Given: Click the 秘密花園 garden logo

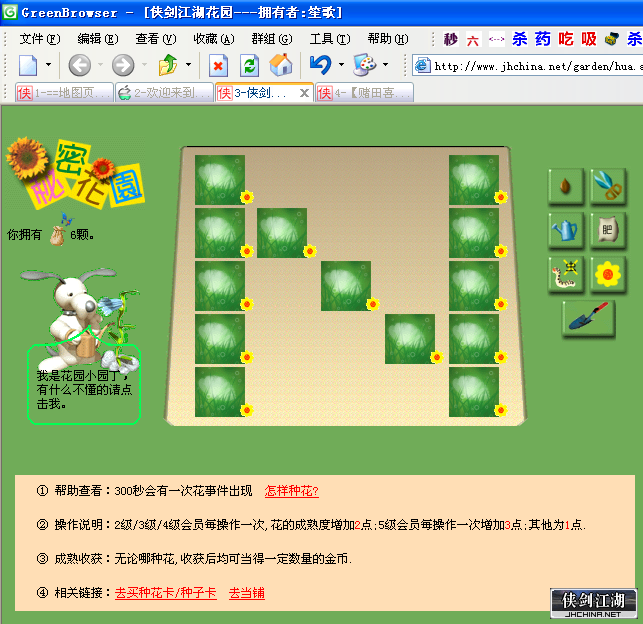Looking at the screenshot, I should point(76,173).
